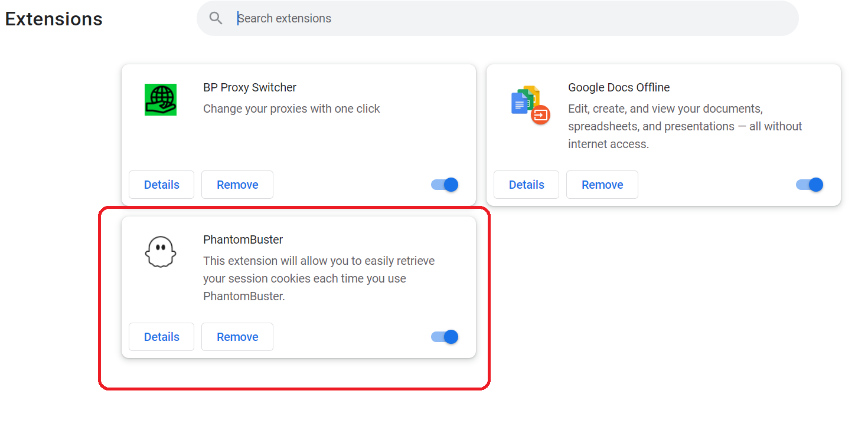Click the PhantomBuster ghost icon
The image size is (868, 430).
tap(161, 252)
